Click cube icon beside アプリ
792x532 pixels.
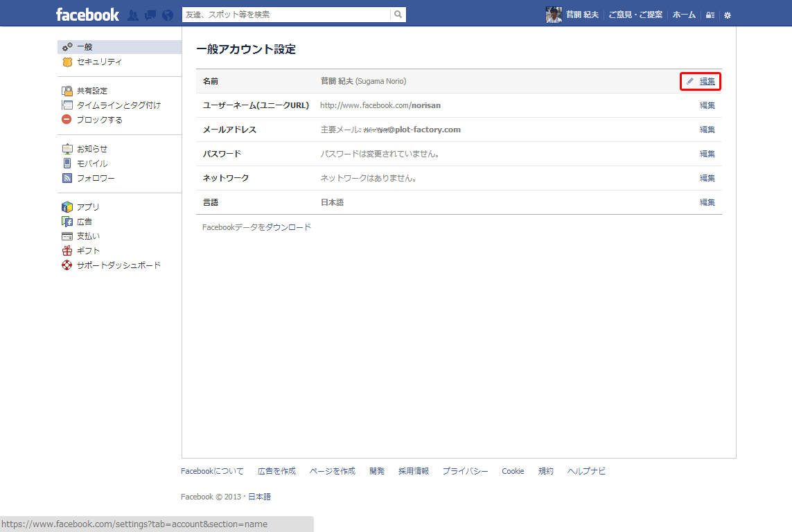coord(67,207)
